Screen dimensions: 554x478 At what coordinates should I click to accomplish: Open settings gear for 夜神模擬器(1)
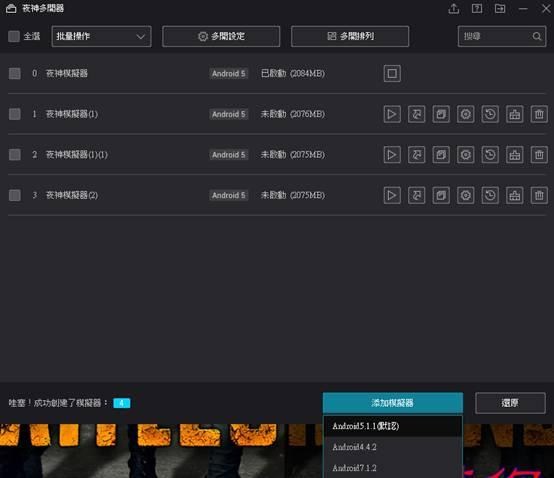click(465, 114)
